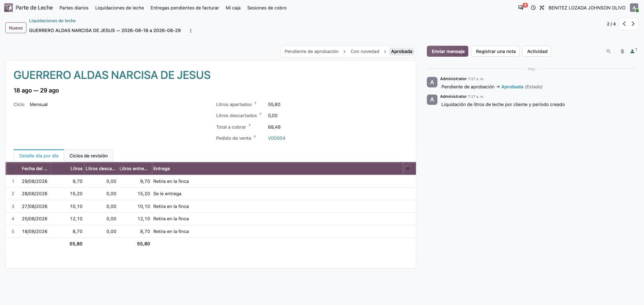Image resolution: width=644 pixels, height=305 pixels.
Task: Show help tooltip for Litros descartados
Action: 260,114
